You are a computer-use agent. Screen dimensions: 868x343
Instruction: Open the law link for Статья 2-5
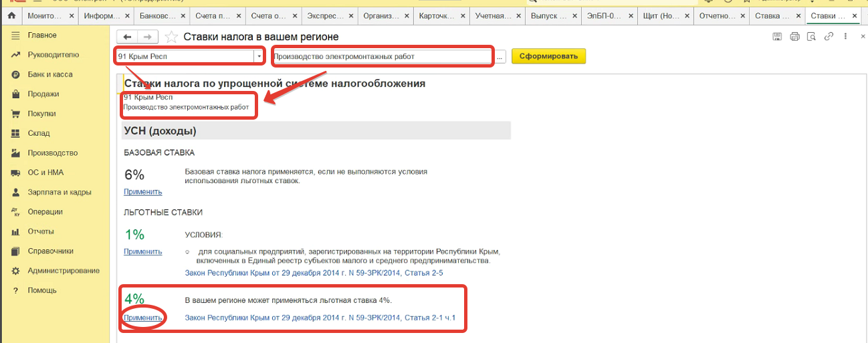314,273
